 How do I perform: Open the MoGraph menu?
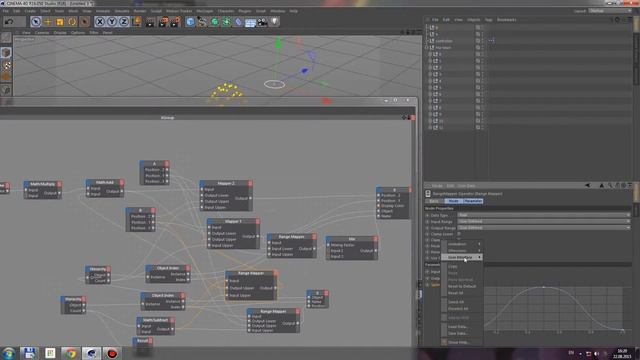point(204,11)
